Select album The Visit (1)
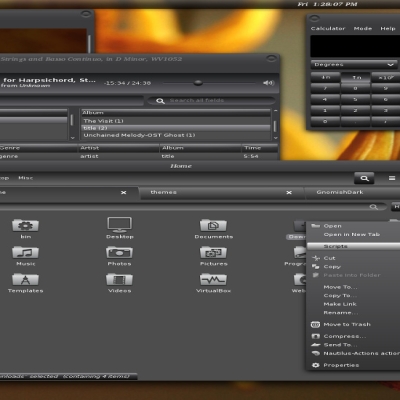Image resolution: width=400 pixels, height=400 pixels. 176,121
